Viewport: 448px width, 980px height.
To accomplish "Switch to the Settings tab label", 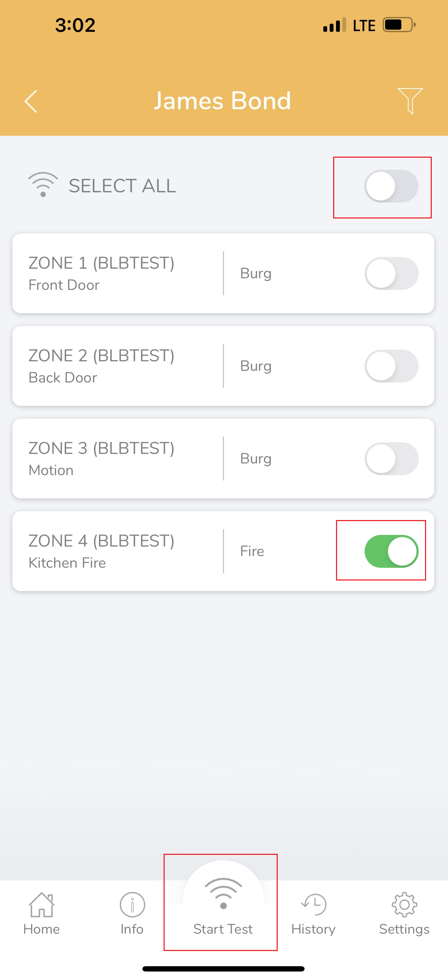I will click(x=404, y=929).
